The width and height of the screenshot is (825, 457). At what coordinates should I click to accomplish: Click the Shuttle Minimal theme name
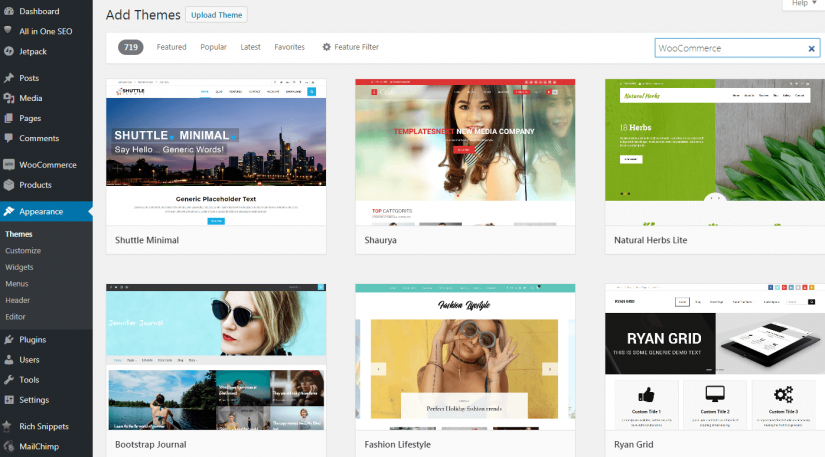[x=147, y=240]
